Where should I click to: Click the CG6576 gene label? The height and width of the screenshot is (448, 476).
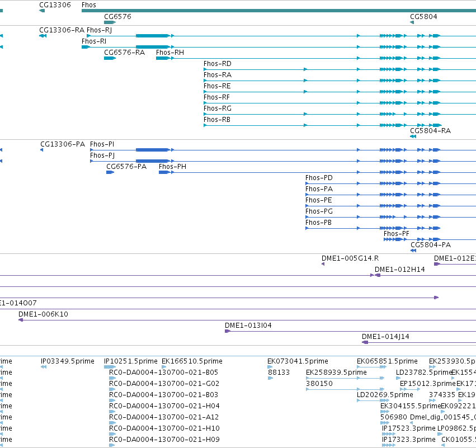pos(117,17)
